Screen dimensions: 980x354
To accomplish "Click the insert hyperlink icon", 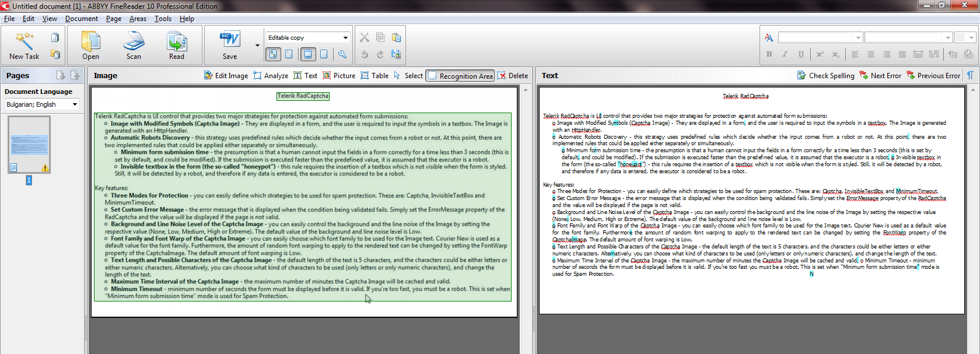I will 968,54.
